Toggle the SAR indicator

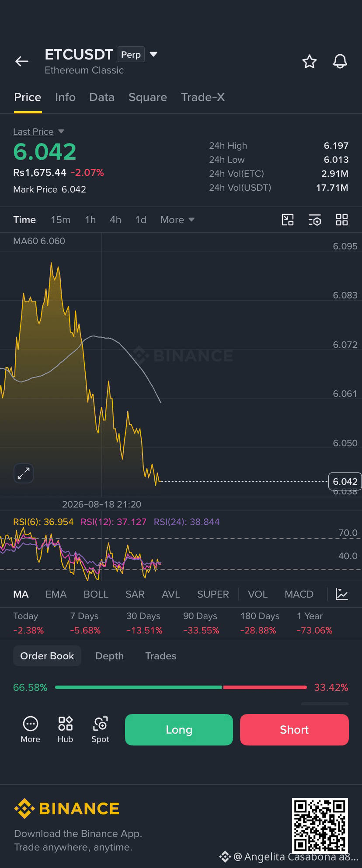135,594
